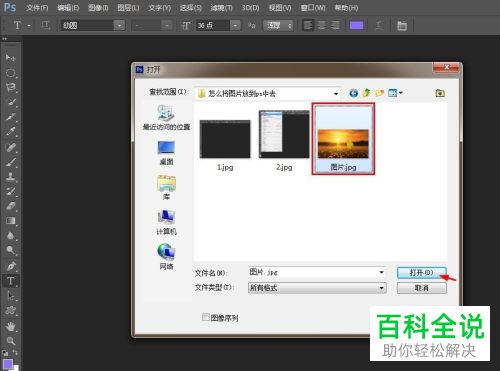This screenshot has height=371, width=500.
Task: Click the text color swatch in options bar
Action: pos(356,25)
